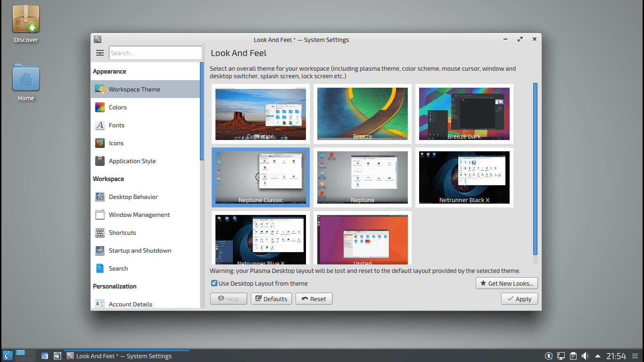
Task: Click the Reset button
Action: point(314,299)
